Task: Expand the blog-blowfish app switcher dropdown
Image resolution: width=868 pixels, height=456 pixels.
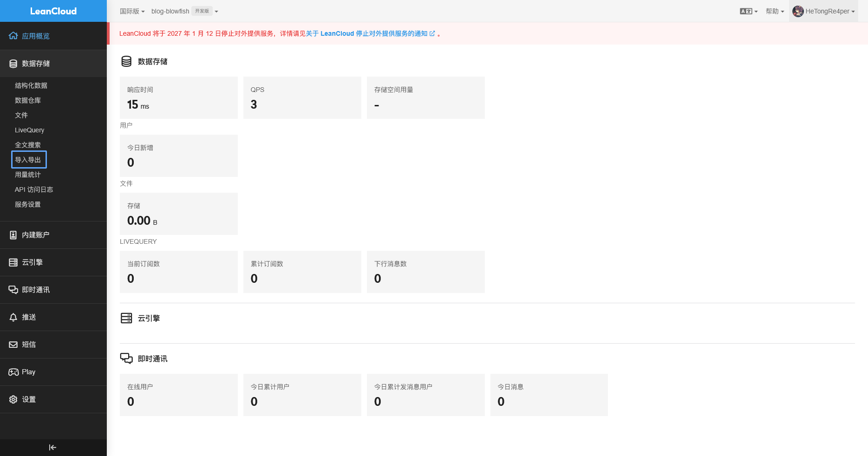Action: (x=216, y=12)
